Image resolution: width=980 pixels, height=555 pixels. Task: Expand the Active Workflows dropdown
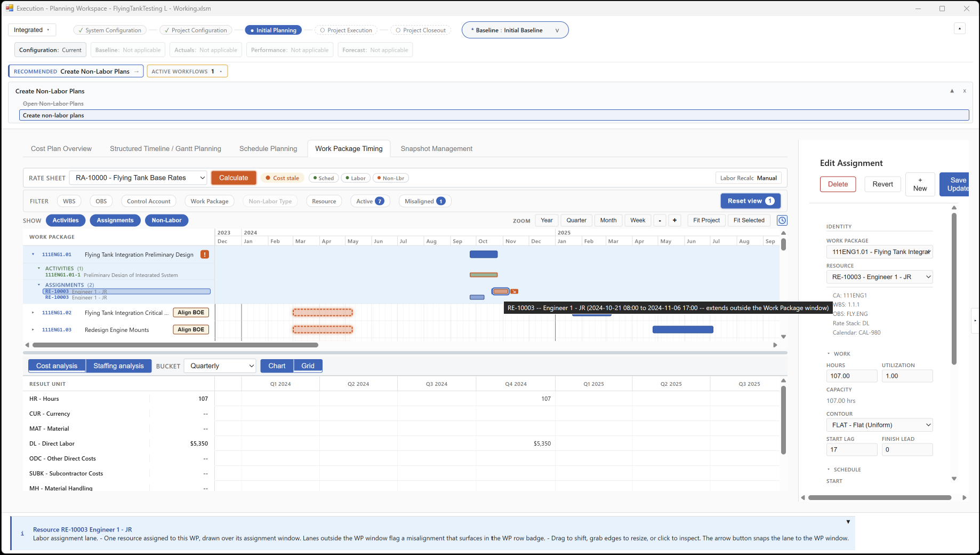tap(187, 72)
